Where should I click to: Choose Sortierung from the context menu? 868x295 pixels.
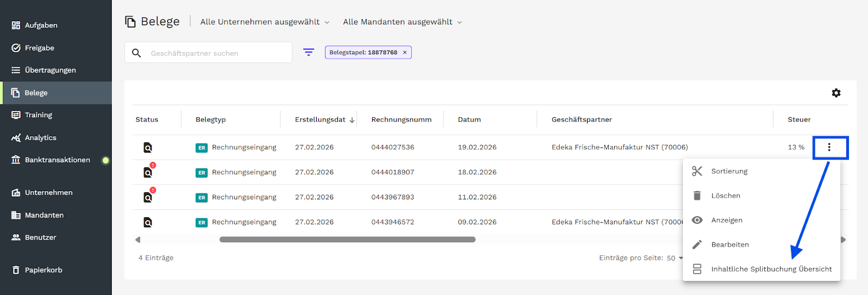click(729, 171)
